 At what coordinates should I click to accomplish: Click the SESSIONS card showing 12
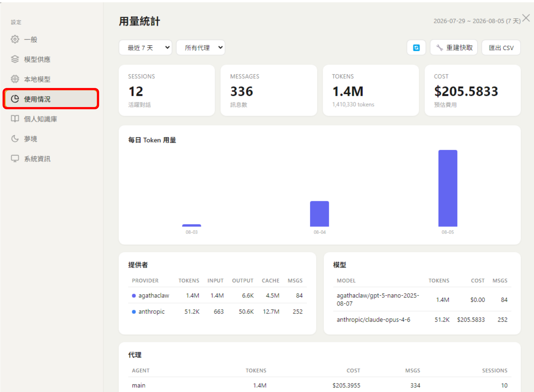coord(167,90)
